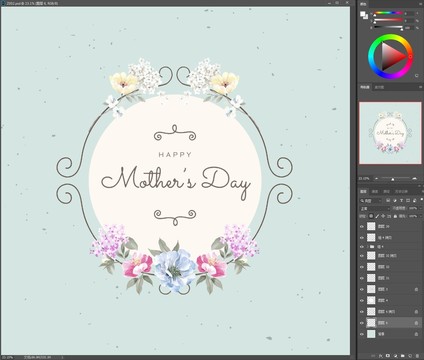Image resolution: width=424 pixels, height=360 pixels.
Task: Click the lock icon on the 背景 layer
Action: [x=416, y=334]
